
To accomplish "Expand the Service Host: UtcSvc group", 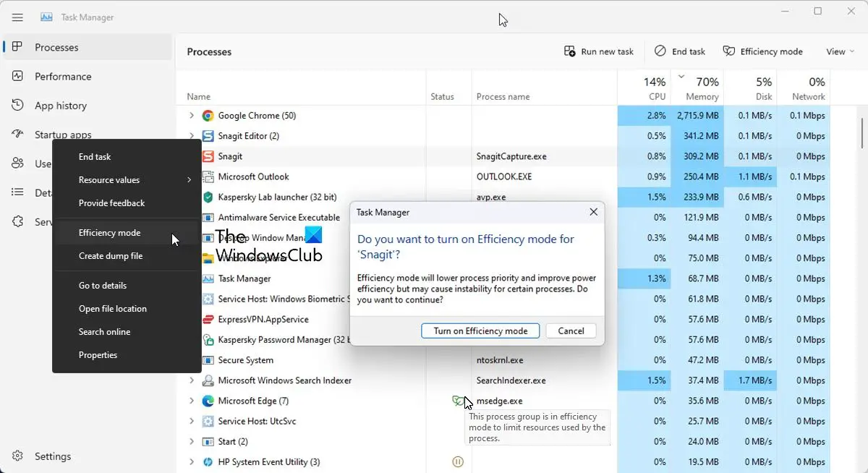I will pos(192,421).
